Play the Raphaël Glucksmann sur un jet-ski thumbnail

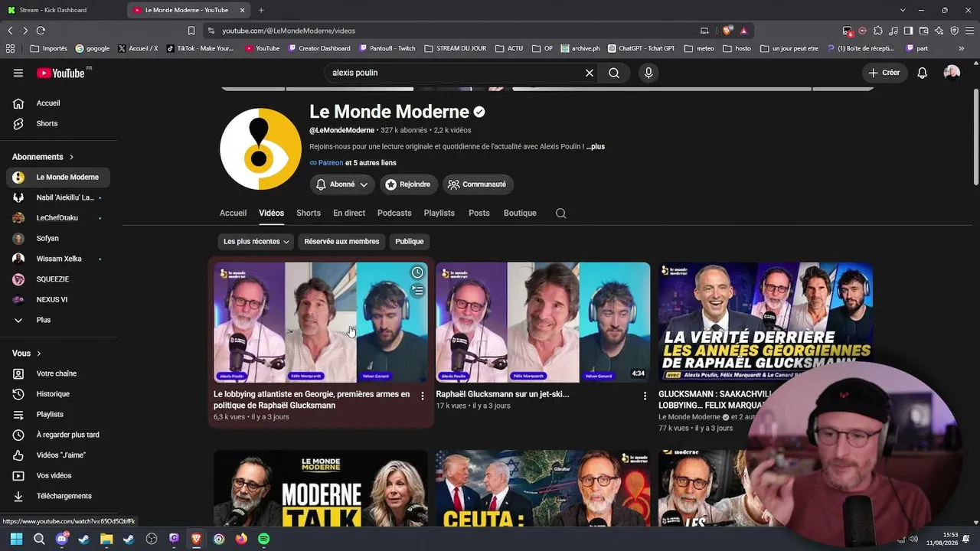543,322
